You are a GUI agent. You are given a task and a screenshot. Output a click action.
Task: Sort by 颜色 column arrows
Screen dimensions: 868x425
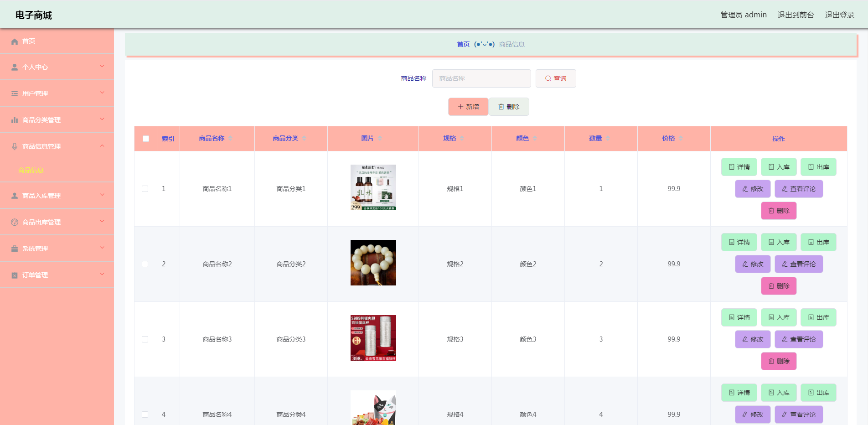(535, 138)
